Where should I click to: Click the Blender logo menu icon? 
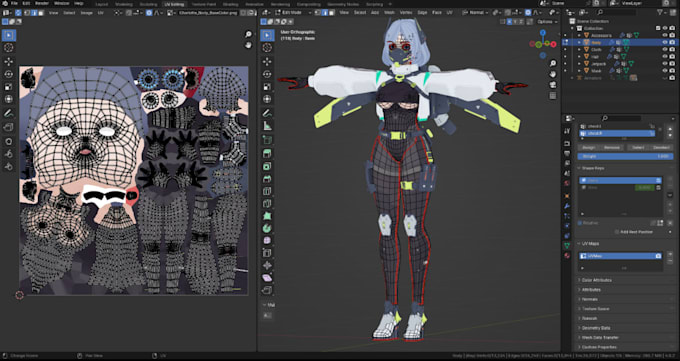point(4,3)
